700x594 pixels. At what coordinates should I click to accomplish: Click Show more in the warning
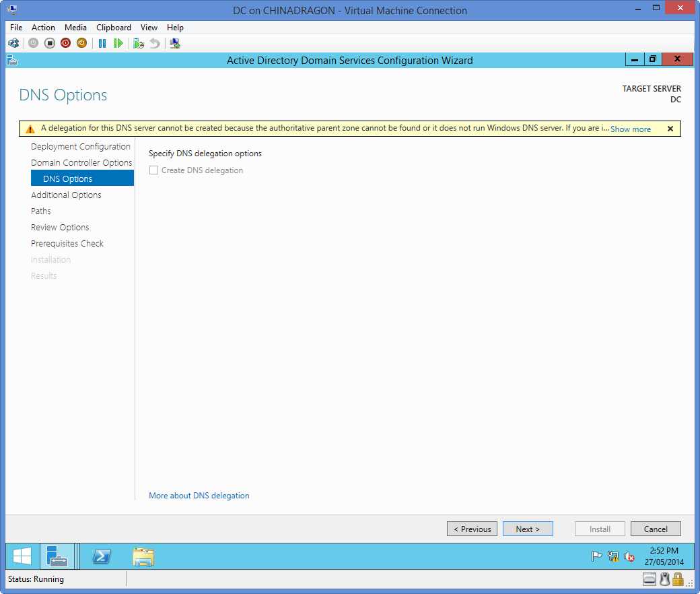click(x=631, y=129)
